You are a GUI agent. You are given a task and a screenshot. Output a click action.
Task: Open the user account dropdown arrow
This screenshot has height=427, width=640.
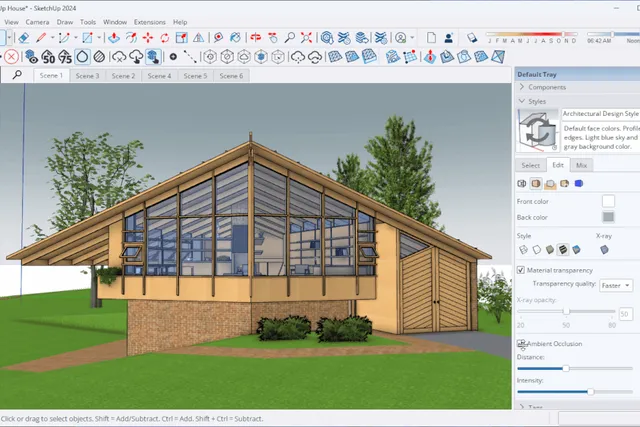(412, 38)
